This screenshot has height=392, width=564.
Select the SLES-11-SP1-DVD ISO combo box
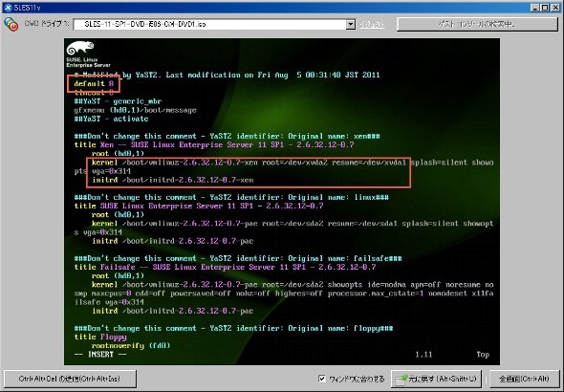tap(214, 24)
